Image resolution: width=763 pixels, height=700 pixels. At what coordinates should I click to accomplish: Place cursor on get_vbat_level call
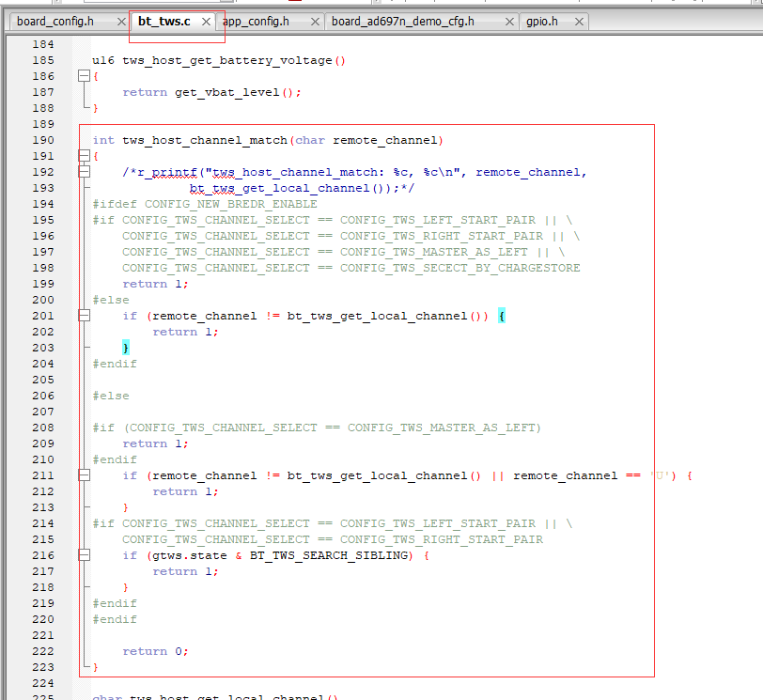227,92
